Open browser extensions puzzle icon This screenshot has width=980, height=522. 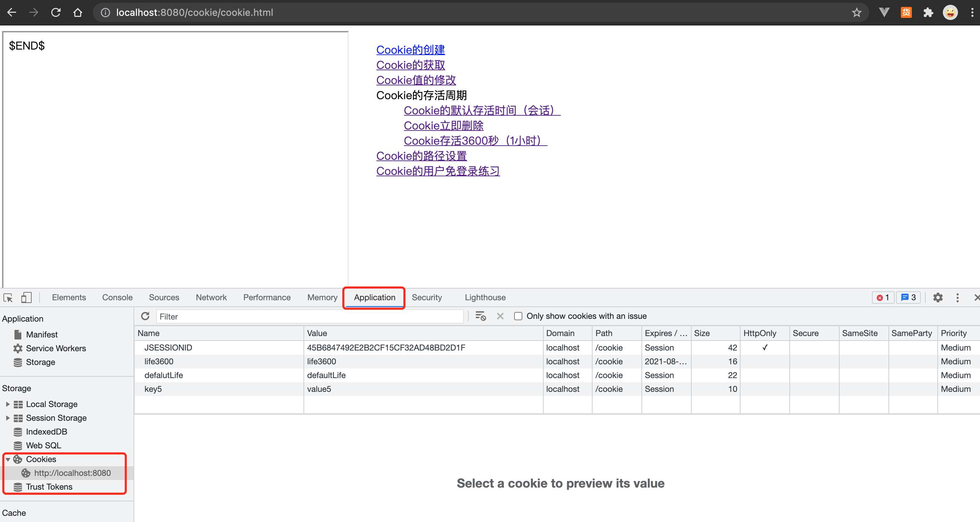(x=928, y=12)
